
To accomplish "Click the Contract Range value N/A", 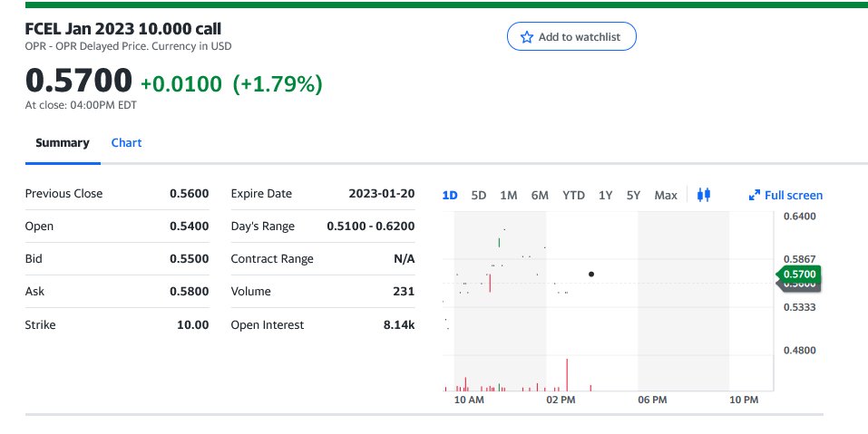I will point(405,259).
